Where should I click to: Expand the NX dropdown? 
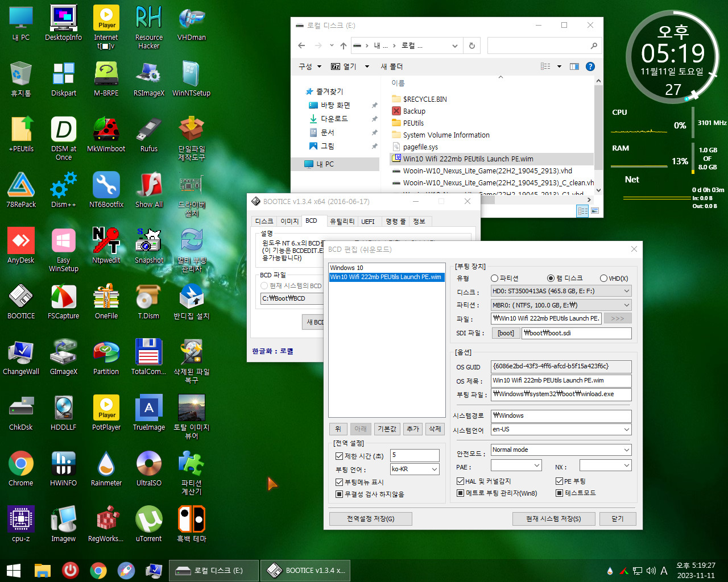click(626, 465)
